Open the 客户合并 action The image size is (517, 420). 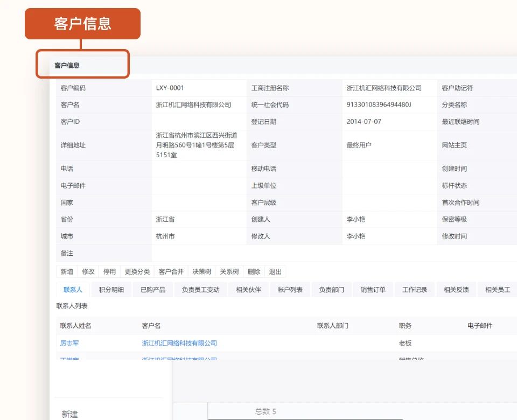(171, 271)
